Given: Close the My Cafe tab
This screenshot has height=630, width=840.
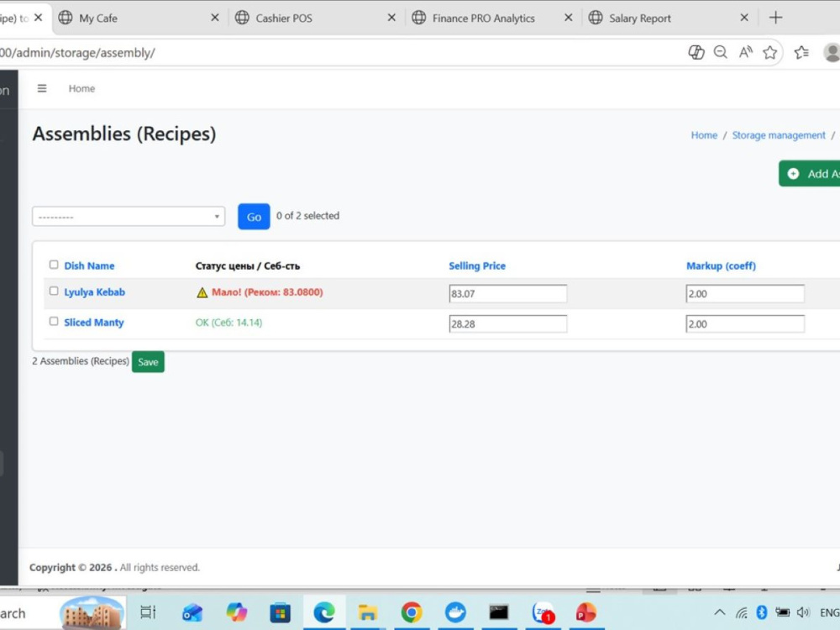Looking at the screenshot, I should (x=215, y=18).
